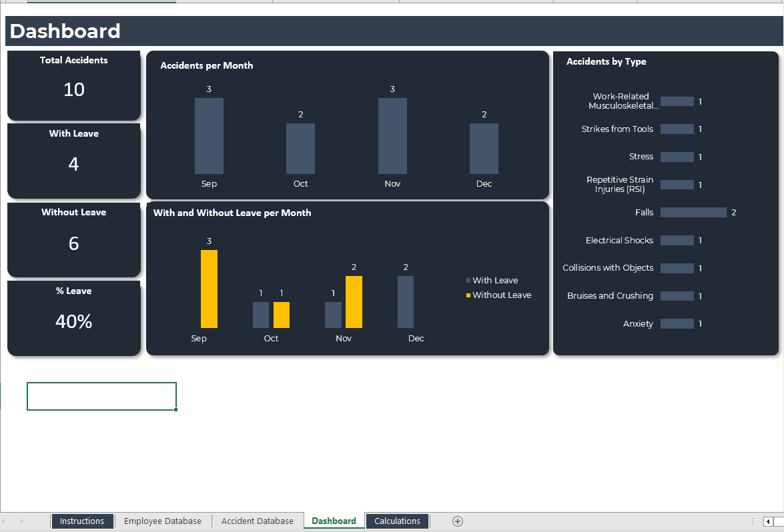
Task: Switch to the Instructions sheet
Action: pyautogui.click(x=82, y=521)
